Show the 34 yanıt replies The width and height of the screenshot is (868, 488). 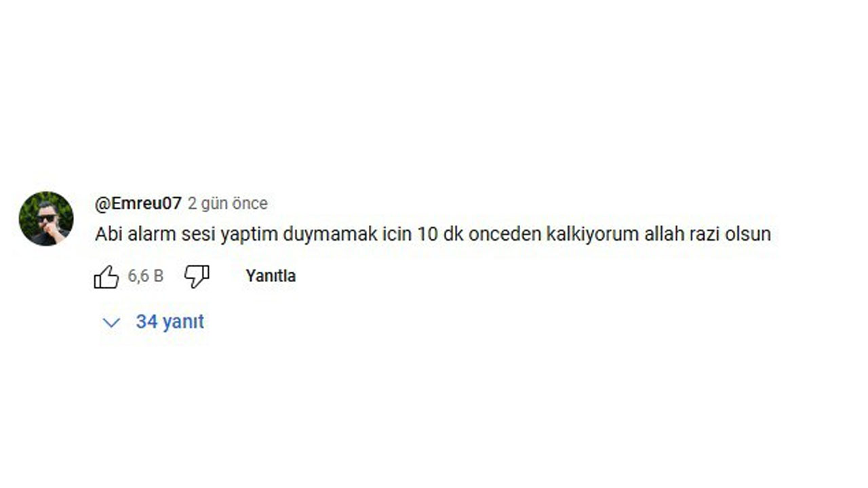170,322
